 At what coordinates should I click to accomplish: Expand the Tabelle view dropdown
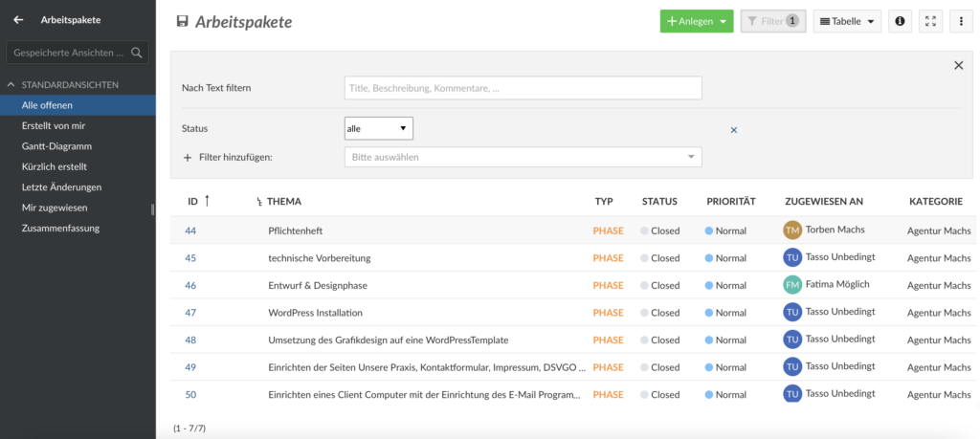(x=847, y=21)
